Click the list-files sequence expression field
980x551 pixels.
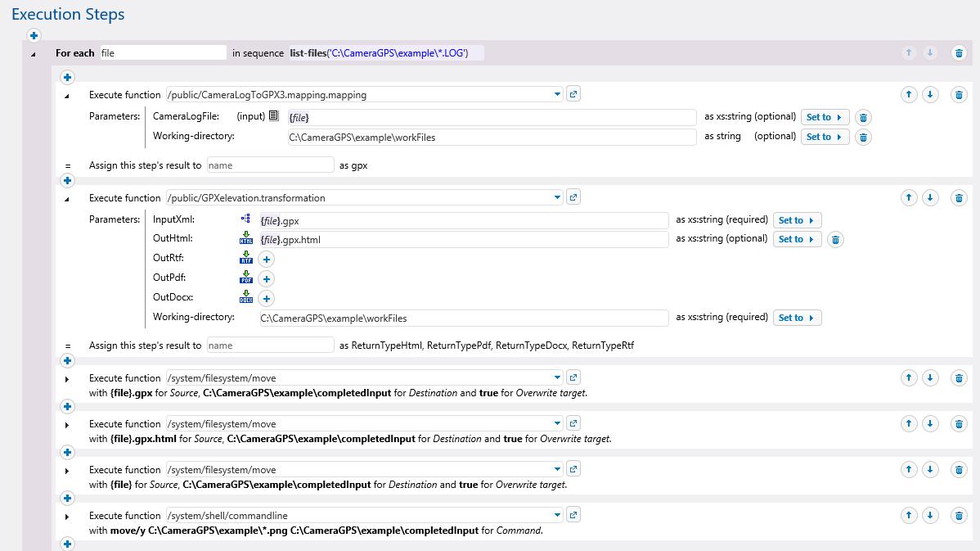point(385,53)
